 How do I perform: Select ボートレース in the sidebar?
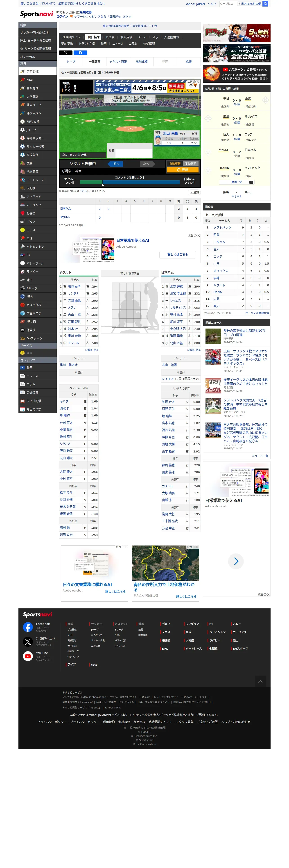pyautogui.click(x=37, y=180)
